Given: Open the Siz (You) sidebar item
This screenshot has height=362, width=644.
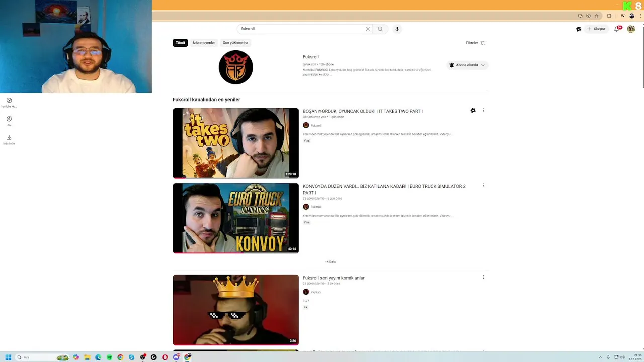Looking at the screenshot, I should [9, 121].
